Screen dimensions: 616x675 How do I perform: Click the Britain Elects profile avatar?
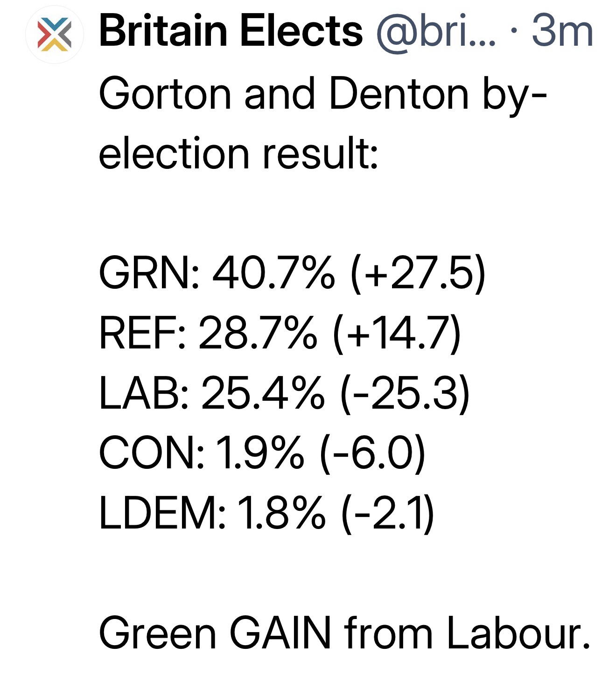click(55, 35)
